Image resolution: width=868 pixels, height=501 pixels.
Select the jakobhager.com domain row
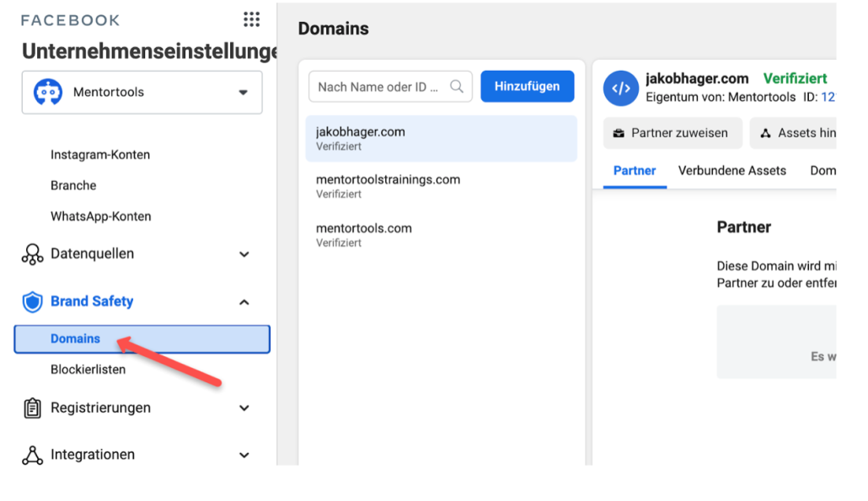coord(442,138)
